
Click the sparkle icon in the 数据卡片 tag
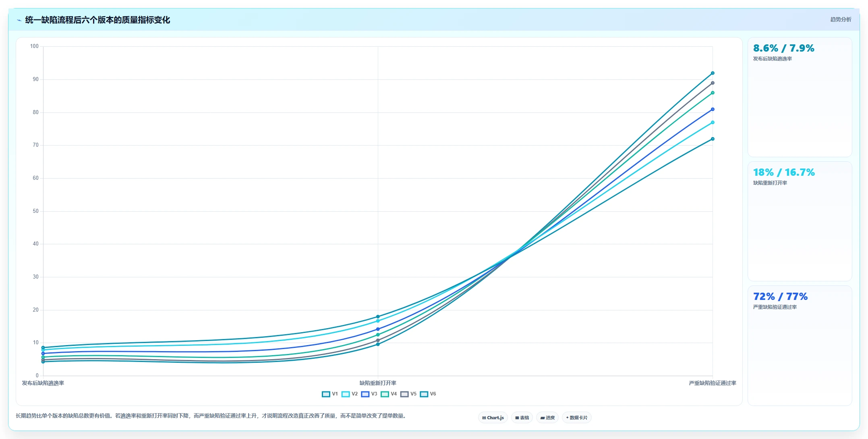coord(568,418)
